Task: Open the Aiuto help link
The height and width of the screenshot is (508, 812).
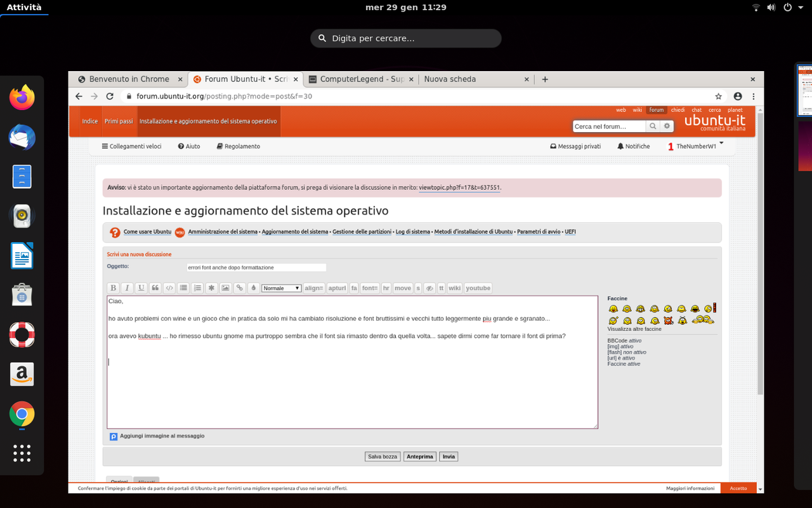Action: tap(189, 146)
